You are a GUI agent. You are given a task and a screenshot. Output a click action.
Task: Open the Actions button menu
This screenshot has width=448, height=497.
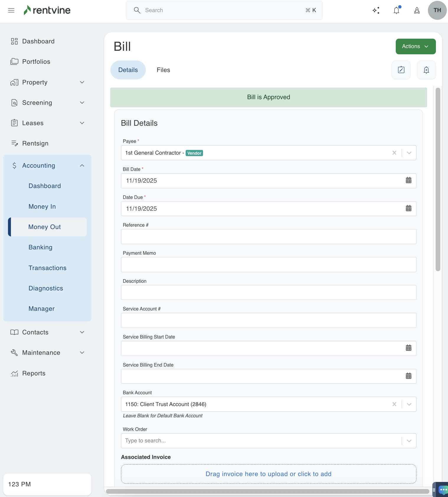(x=416, y=46)
